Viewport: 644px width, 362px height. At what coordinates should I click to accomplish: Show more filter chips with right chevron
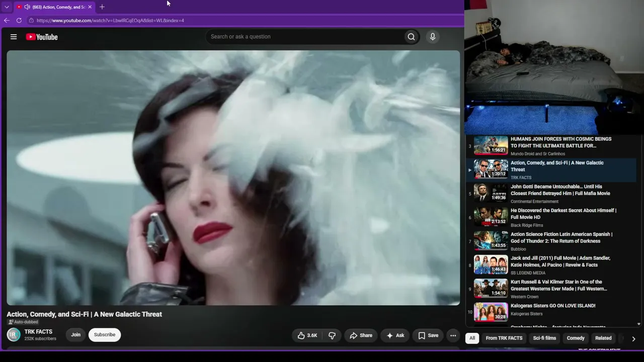click(633, 339)
